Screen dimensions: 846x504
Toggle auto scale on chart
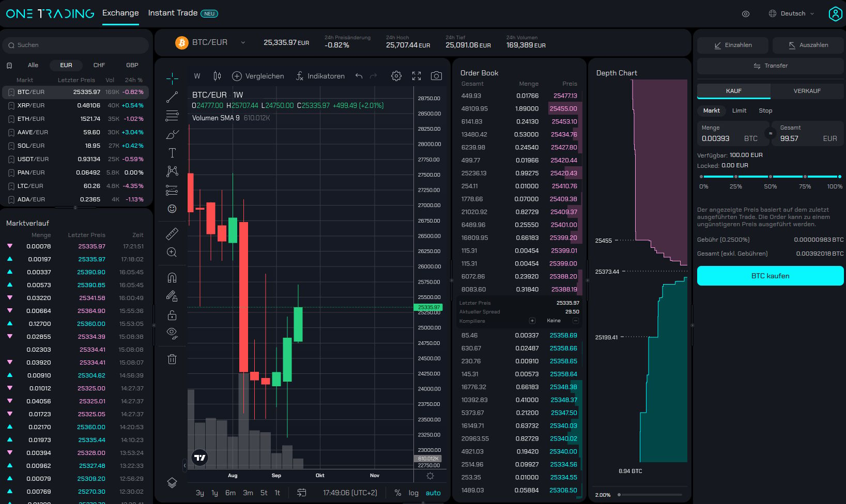pyautogui.click(x=433, y=493)
